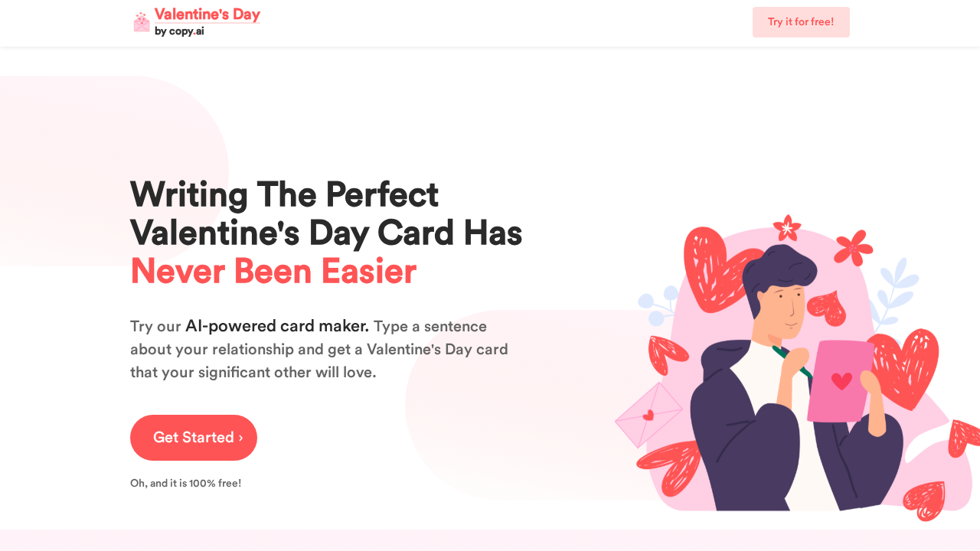Click the arrow chevron inside Get Started
The image size is (980, 551).
(240, 437)
